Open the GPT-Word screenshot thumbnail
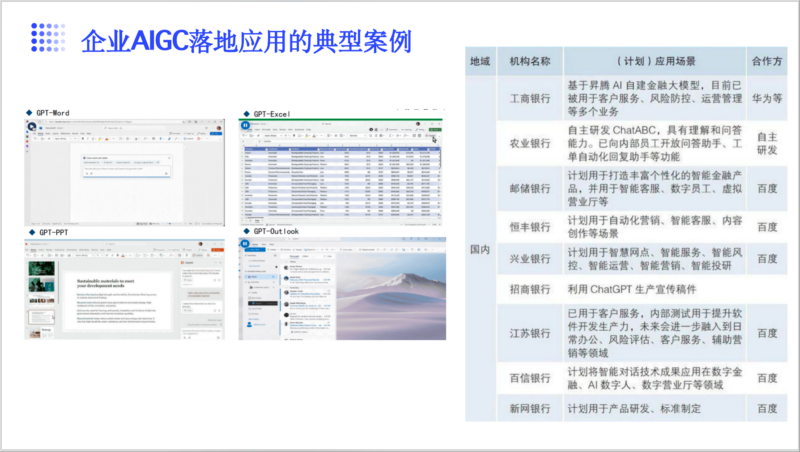The width and height of the screenshot is (800, 452). [x=124, y=172]
